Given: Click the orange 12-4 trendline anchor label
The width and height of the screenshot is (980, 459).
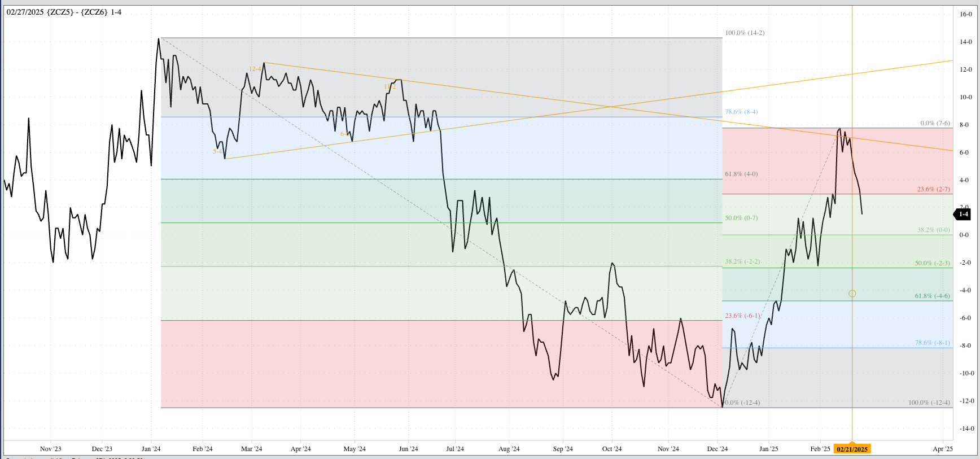Looking at the screenshot, I should pyautogui.click(x=255, y=69).
